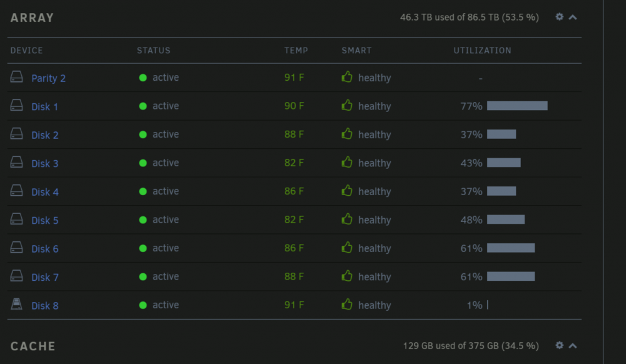Open Array section settings gear
Screen dimensions: 626x364
(559, 17)
